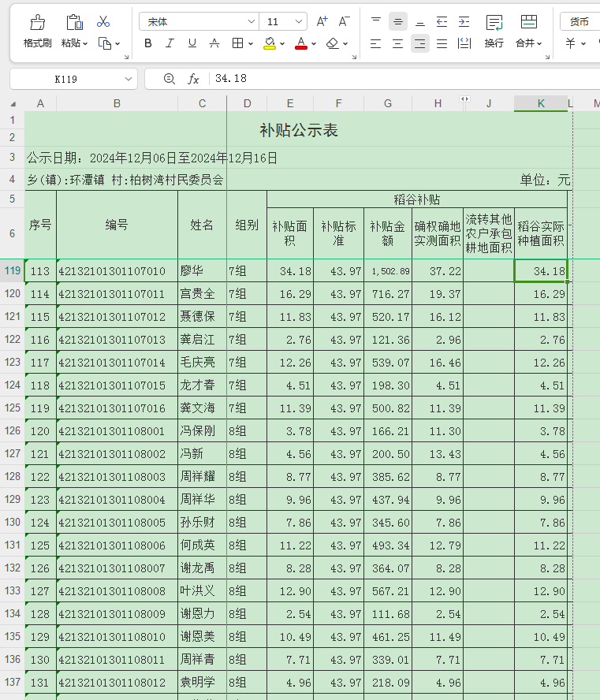Expand the paste options arrow
Image resolution: width=600 pixels, height=700 pixels.
85,44
